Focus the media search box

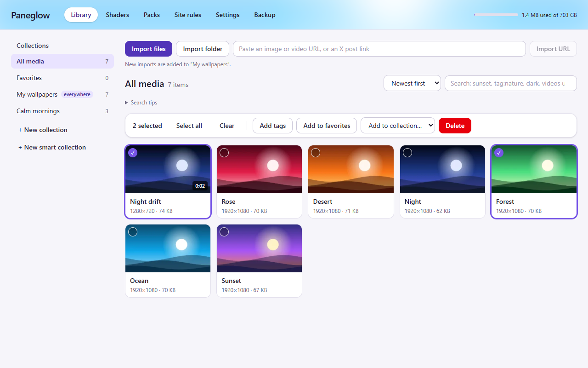coord(511,83)
